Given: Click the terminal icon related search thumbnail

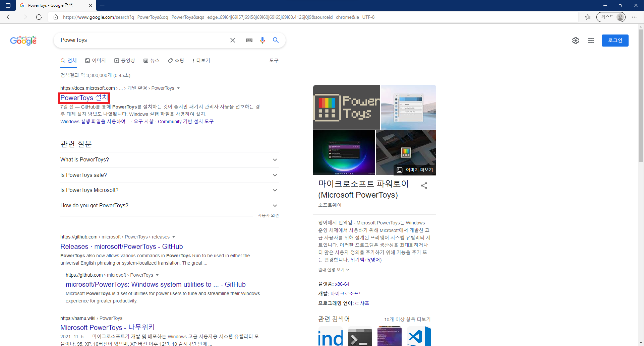Looking at the screenshot, I should (360, 336).
